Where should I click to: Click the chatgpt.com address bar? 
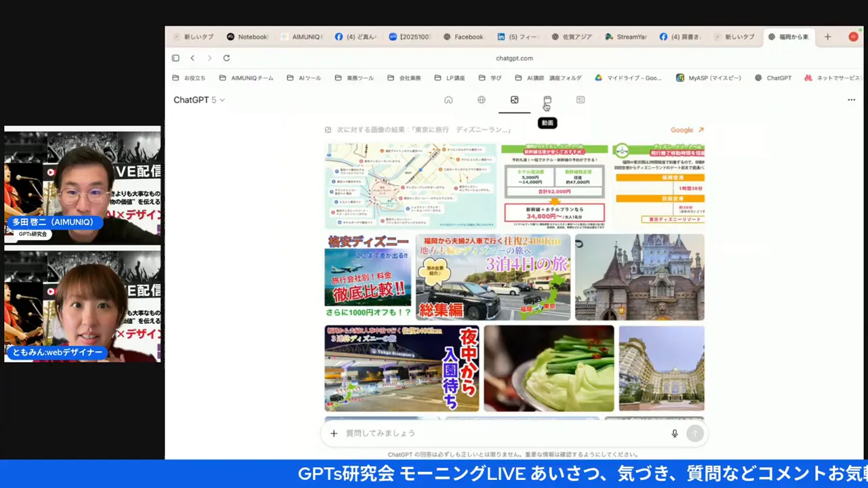[514, 58]
